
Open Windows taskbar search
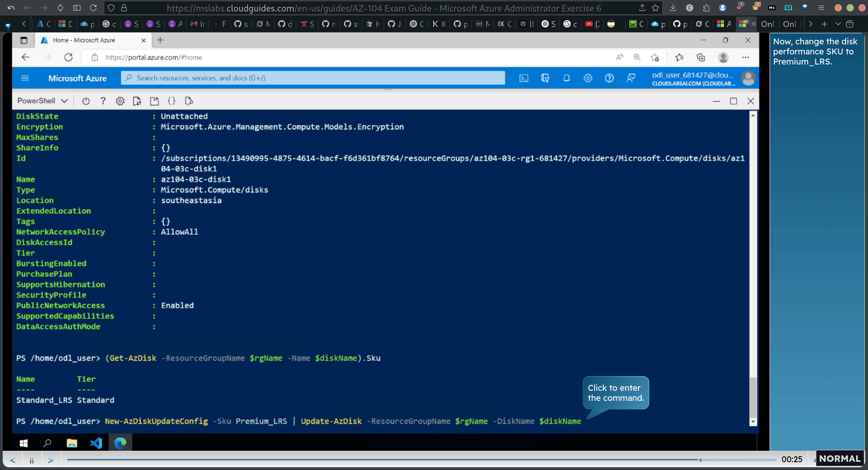[x=47, y=443]
